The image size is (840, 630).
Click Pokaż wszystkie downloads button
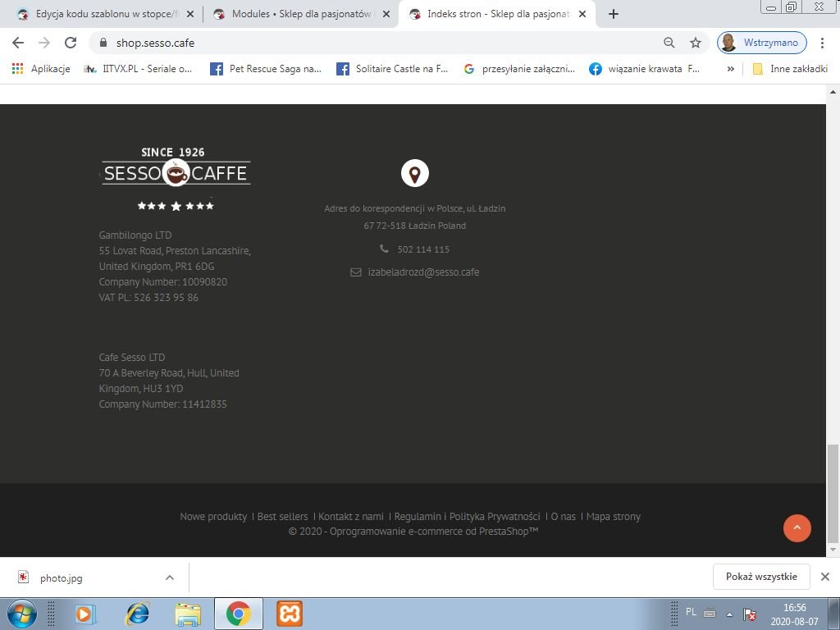click(761, 577)
